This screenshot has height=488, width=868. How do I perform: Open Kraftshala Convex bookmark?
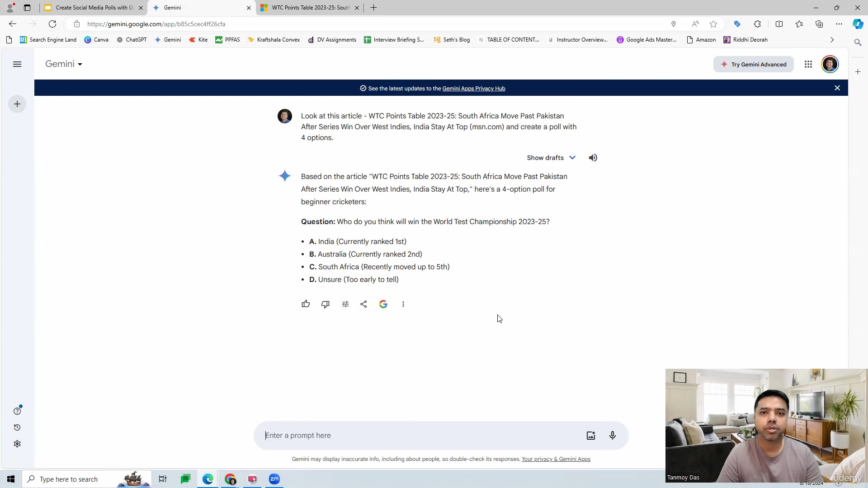(274, 40)
